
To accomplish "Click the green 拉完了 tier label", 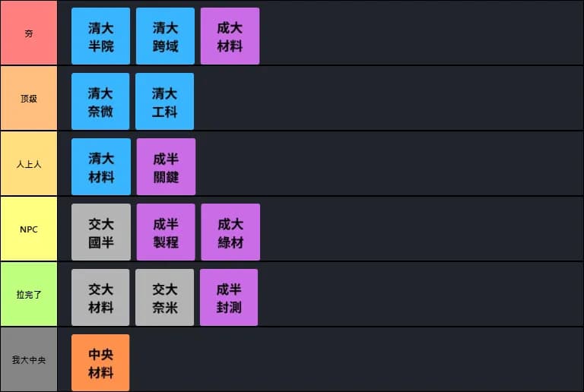I will tap(29, 295).
